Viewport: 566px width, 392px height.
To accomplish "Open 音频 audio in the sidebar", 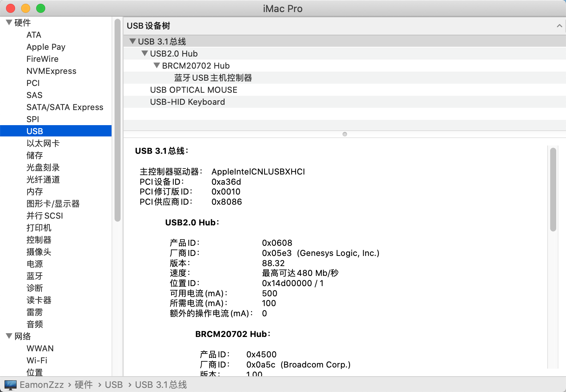I will pos(35,324).
